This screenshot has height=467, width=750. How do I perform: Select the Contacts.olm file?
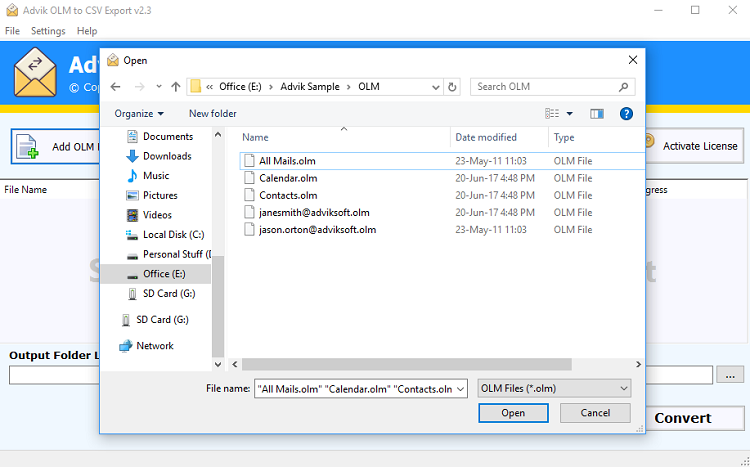[x=288, y=195]
